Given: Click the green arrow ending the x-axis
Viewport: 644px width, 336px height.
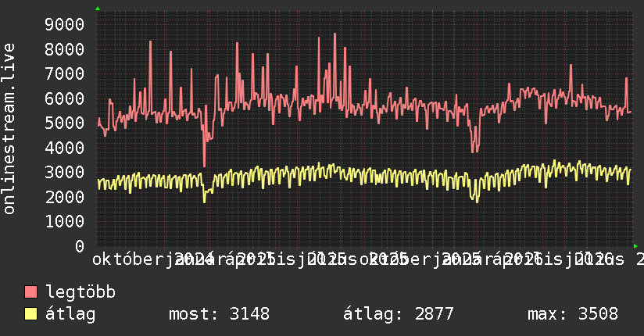Looking at the screenshot, I should [x=635, y=246].
